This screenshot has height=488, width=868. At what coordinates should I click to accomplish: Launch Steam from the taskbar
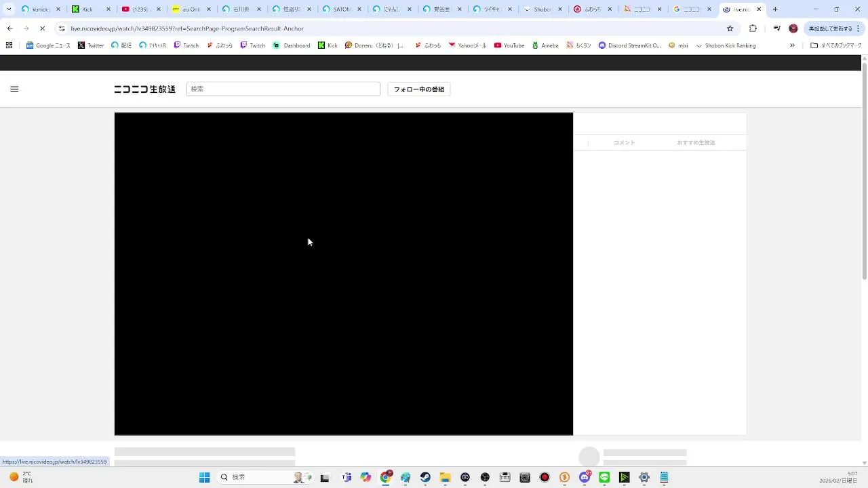pos(425,477)
